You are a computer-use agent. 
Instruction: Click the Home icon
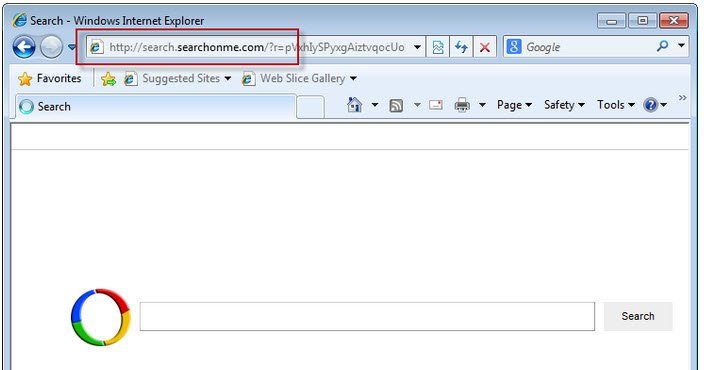(x=355, y=105)
